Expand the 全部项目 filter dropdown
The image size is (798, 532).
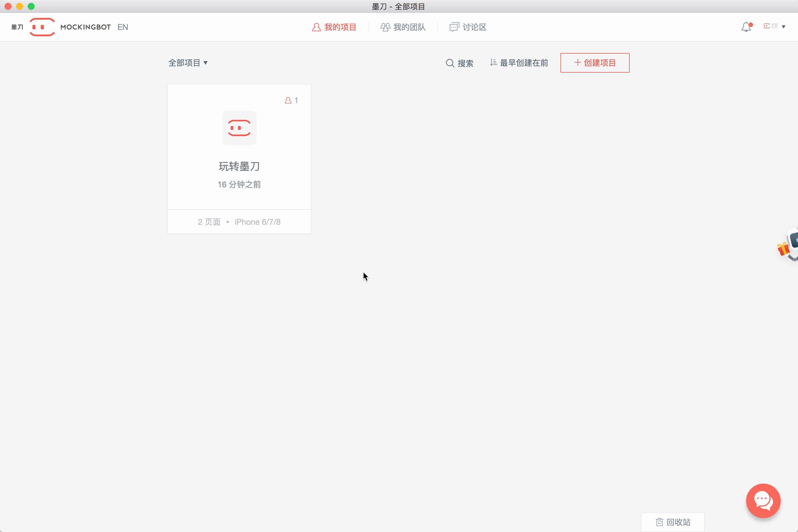click(188, 63)
